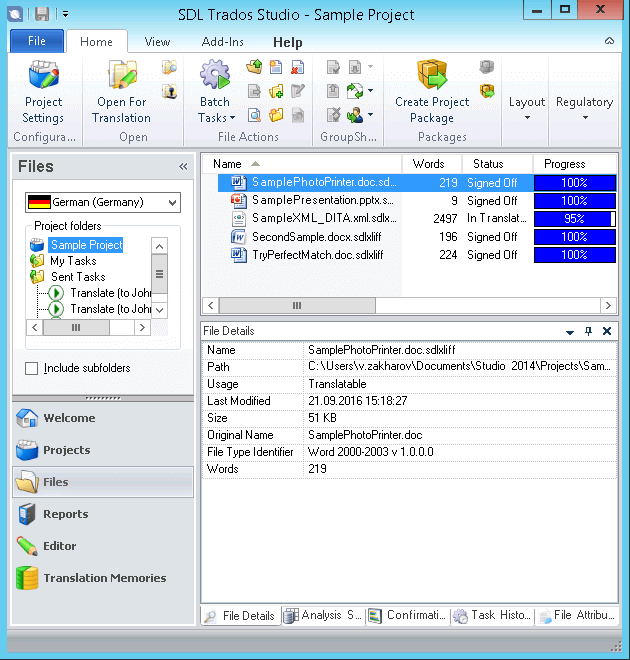Image resolution: width=630 pixels, height=660 pixels.
Task: Switch to View ribbon tab
Action: click(x=157, y=42)
